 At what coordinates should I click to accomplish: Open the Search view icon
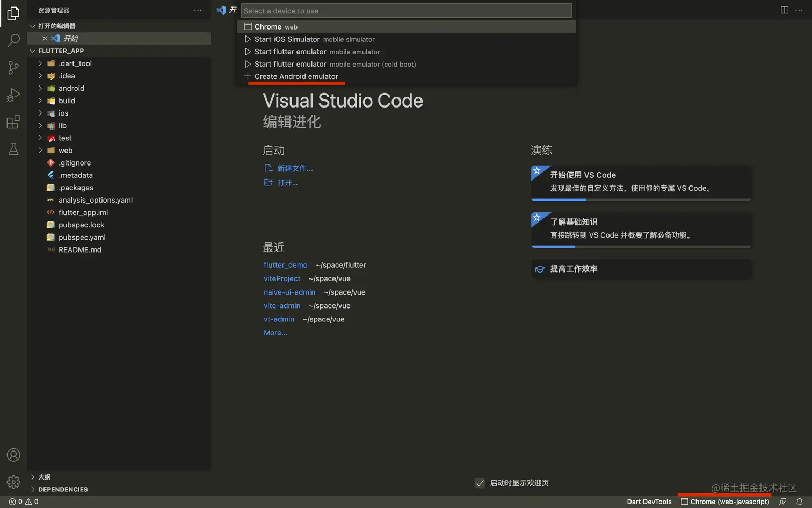[13, 40]
